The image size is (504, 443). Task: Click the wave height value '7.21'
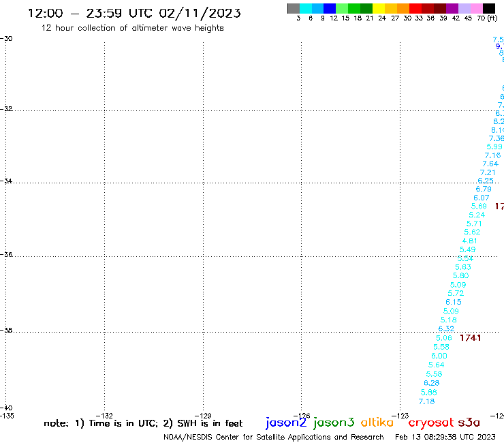click(488, 172)
